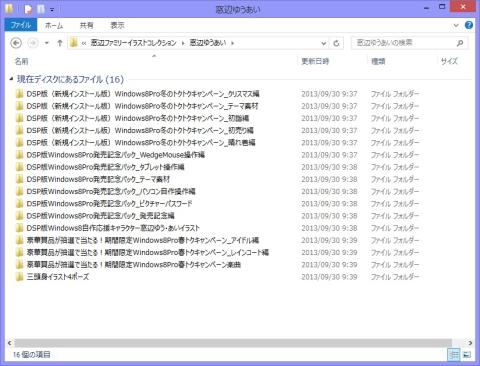This screenshot has height=366, width=480.
Task: Click the Properties icon in the quick access toolbar
Action: 28,9
